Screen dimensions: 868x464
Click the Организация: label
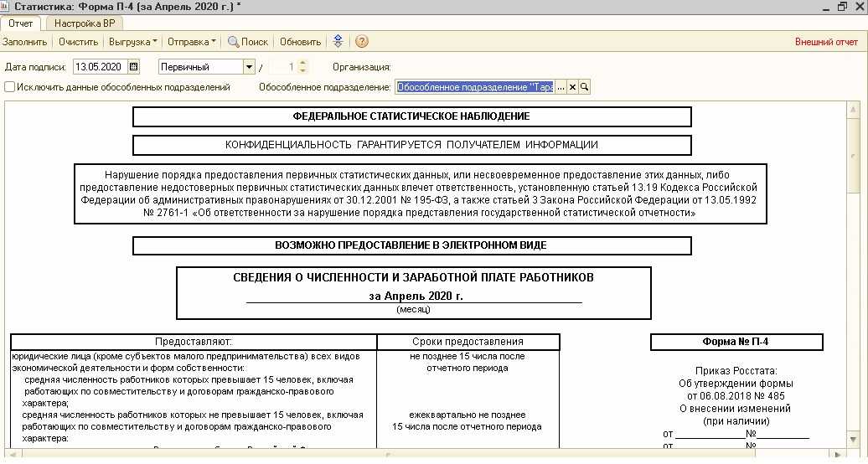coord(361,67)
